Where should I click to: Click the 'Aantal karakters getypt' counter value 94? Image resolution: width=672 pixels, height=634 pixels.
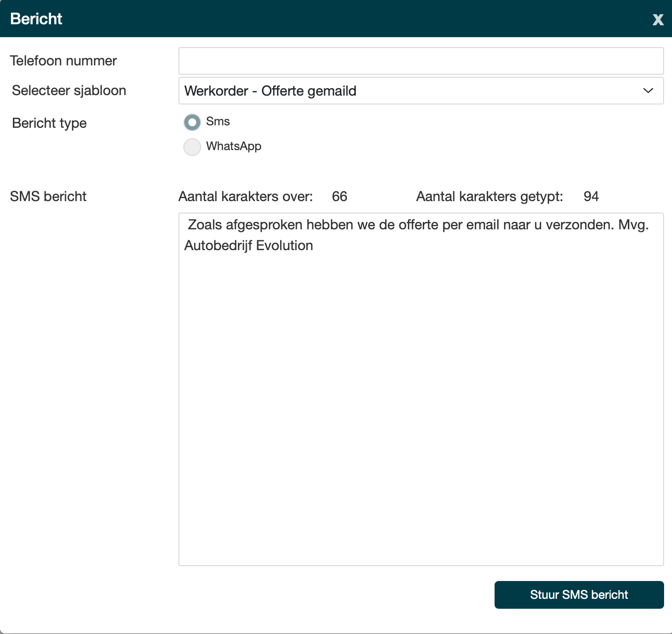tap(591, 197)
